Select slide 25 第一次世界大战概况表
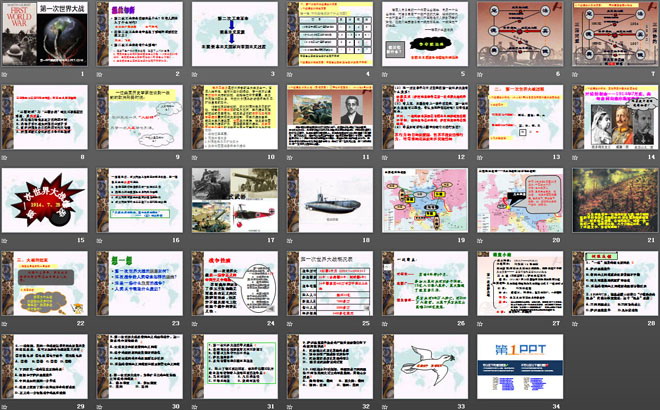 330,284
